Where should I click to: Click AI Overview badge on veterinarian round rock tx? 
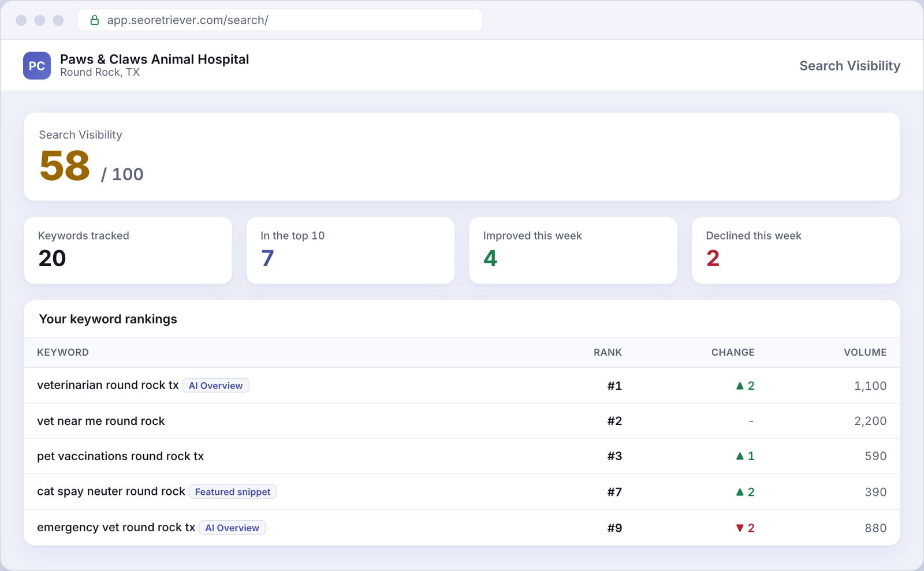point(216,386)
